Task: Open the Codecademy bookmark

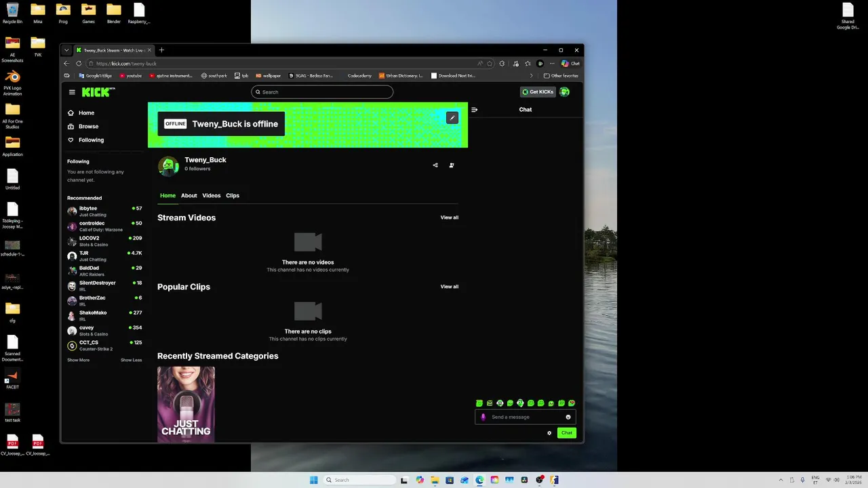Action: pos(359,76)
